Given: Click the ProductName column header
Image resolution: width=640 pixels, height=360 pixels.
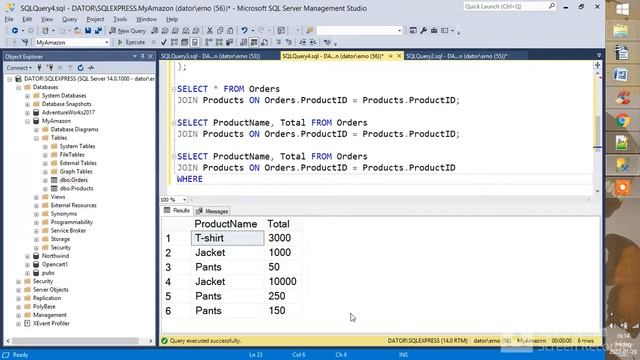Looking at the screenshot, I should point(225,224).
